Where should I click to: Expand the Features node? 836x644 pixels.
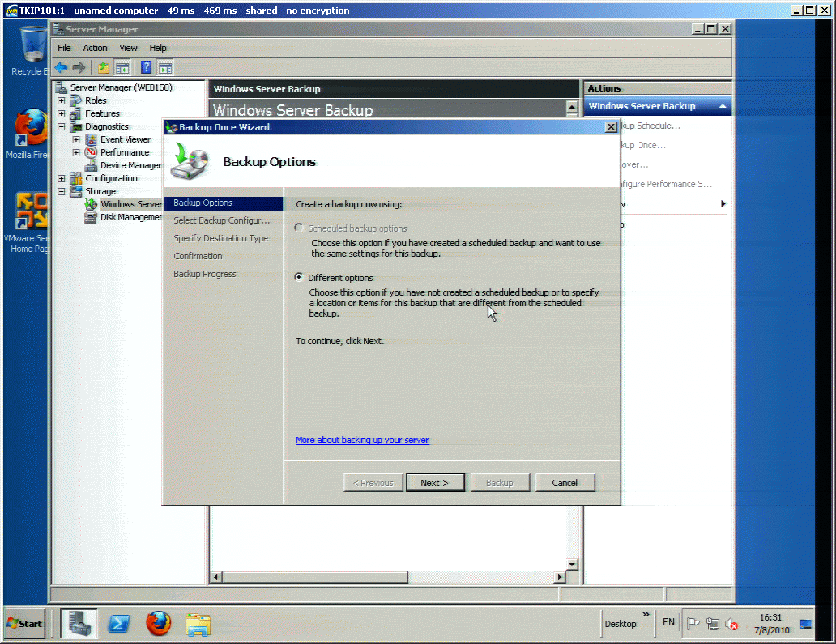click(x=62, y=113)
